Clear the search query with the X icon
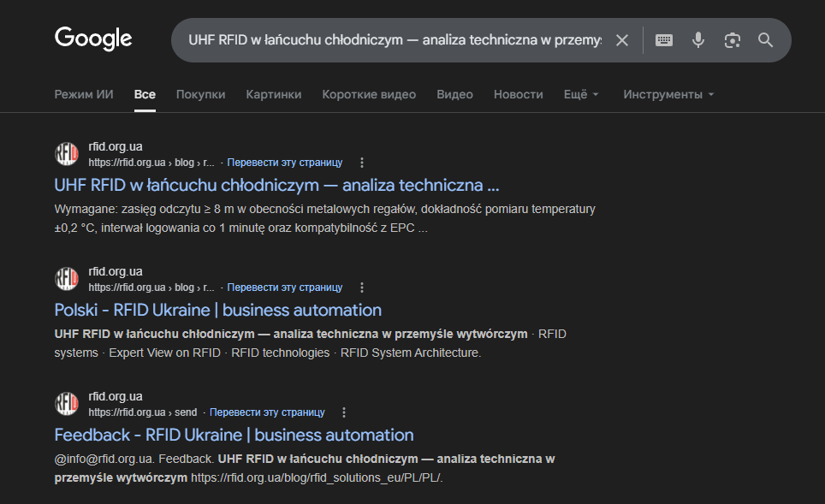 point(622,40)
